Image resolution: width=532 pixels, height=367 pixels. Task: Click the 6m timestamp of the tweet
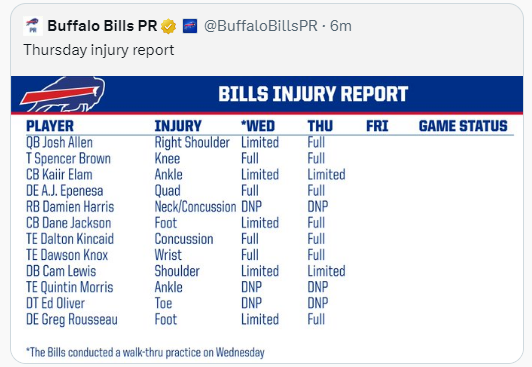[341, 26]
